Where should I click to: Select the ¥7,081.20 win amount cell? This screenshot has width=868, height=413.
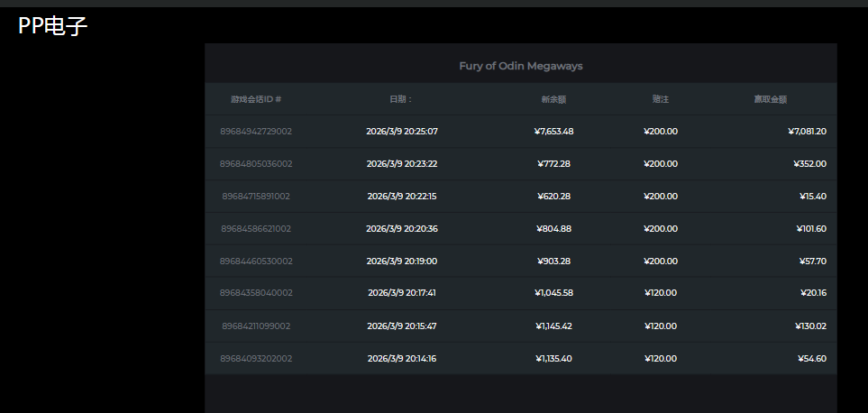[x=807, y=132]
